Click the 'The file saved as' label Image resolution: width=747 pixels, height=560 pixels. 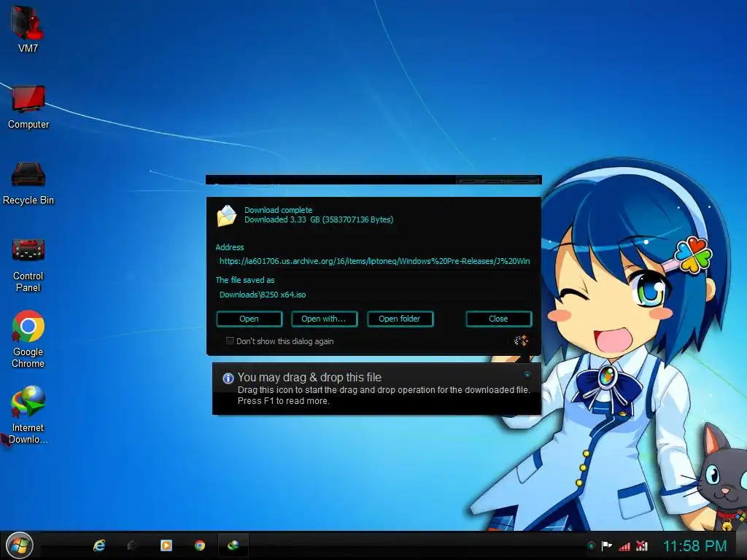click(x=245, y=280)
